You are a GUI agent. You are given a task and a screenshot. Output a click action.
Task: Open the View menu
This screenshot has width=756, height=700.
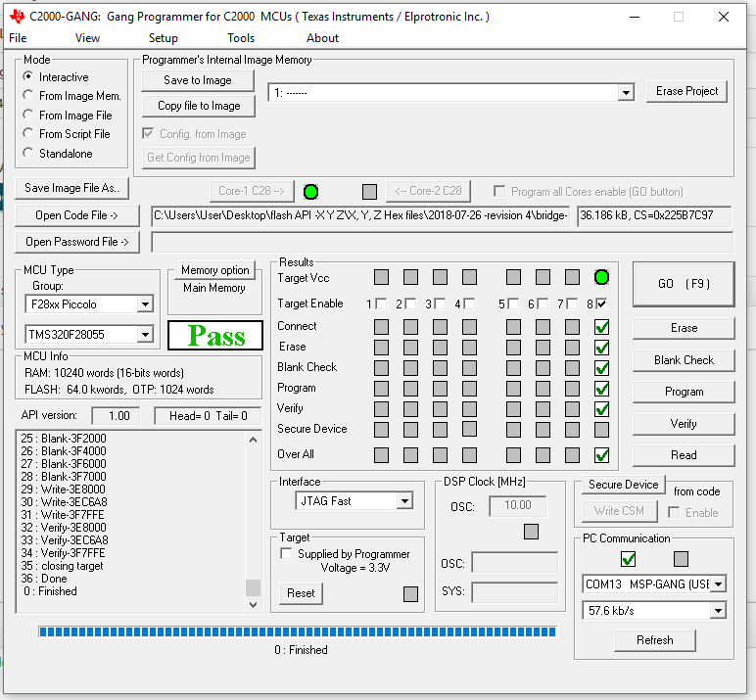pos(87,38)
